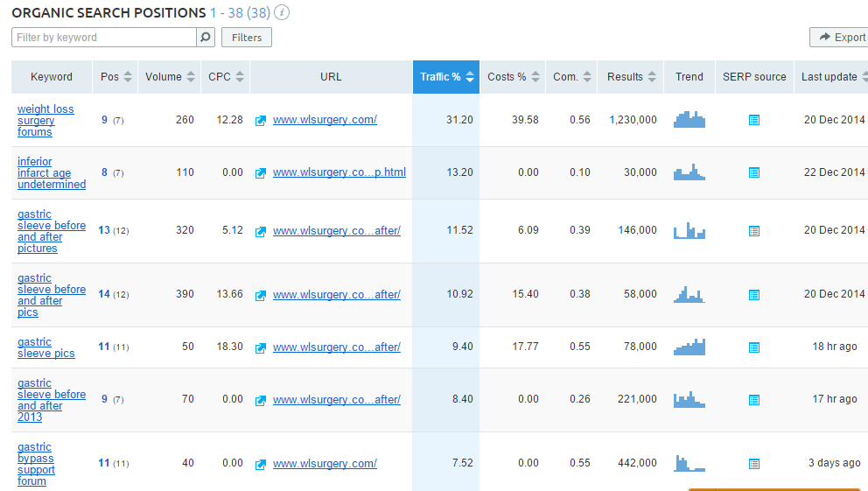Open external link icon for gastric sleeve pics row

point(260,347)
